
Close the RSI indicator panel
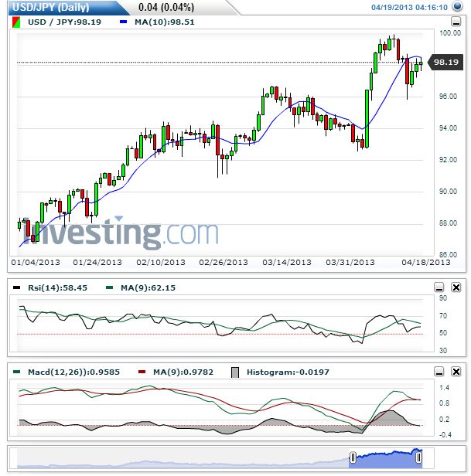pos(456,287)
